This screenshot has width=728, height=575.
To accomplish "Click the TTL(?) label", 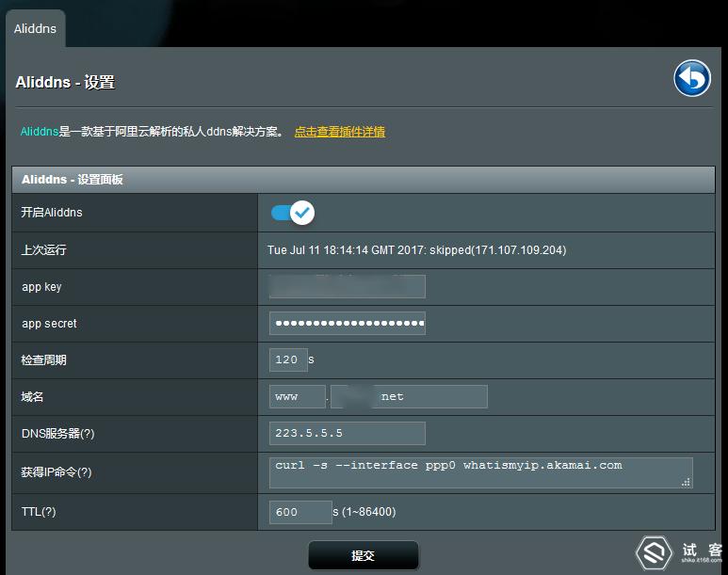I will [39, 512].
